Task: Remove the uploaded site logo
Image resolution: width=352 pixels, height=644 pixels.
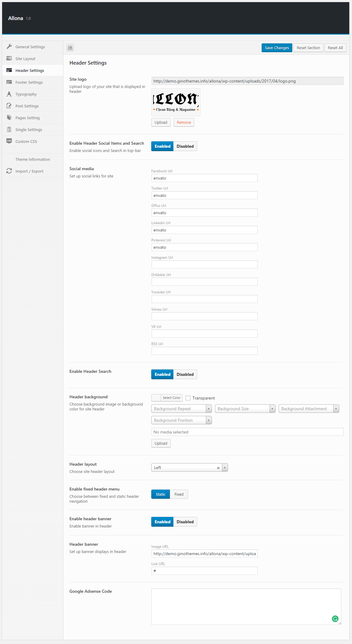Action: (x=184, y=122)
